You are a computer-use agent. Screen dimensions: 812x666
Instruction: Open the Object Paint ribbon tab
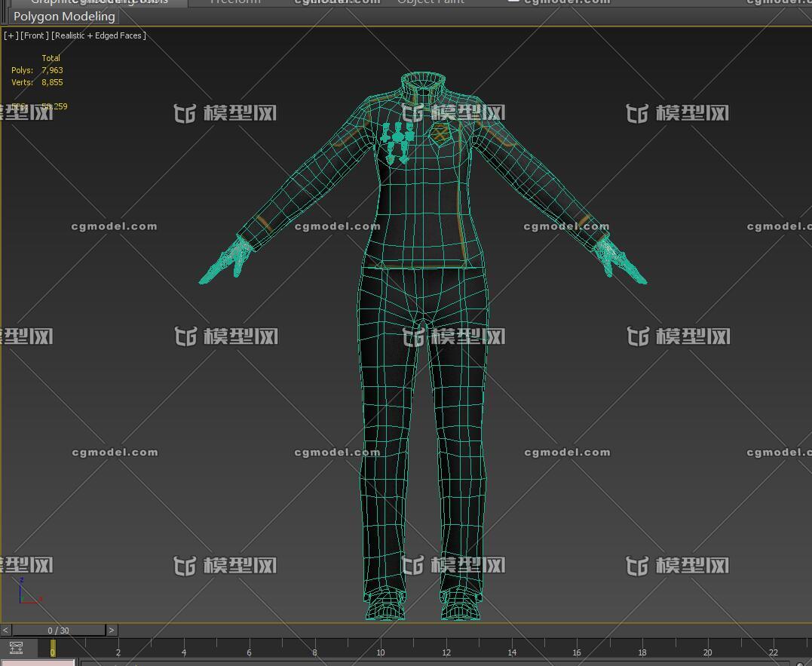pyautogui.click(x=431, y=2)
